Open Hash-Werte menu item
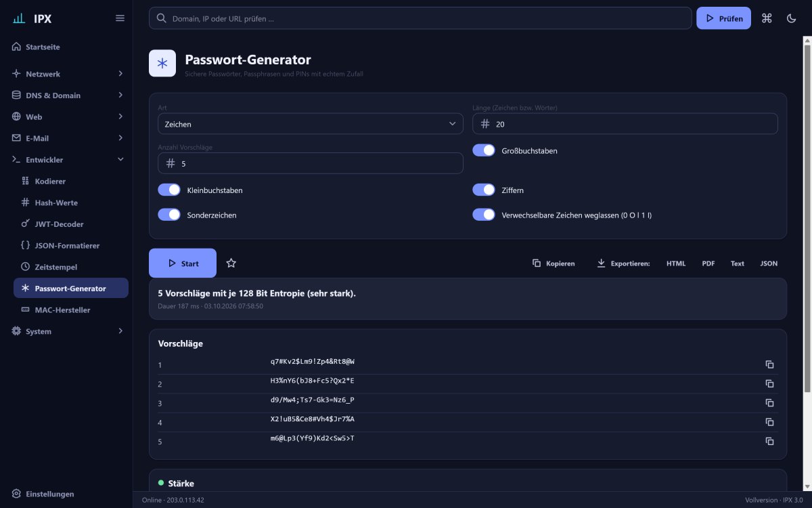The image size is (812, 508). 71,203
